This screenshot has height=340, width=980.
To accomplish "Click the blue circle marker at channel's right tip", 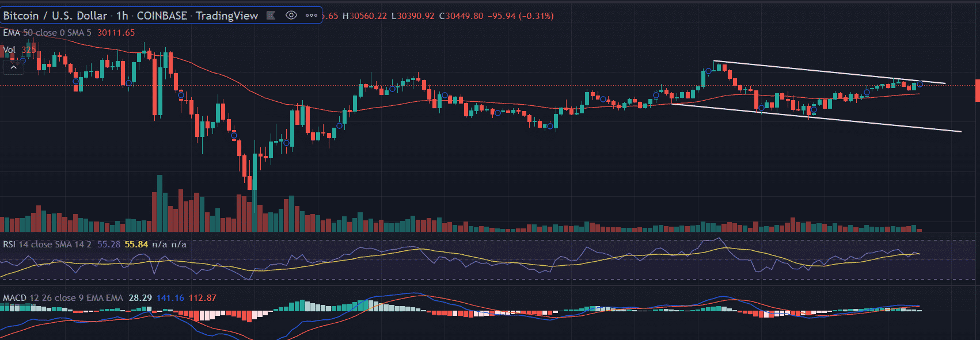I will (x=920, y=85).
